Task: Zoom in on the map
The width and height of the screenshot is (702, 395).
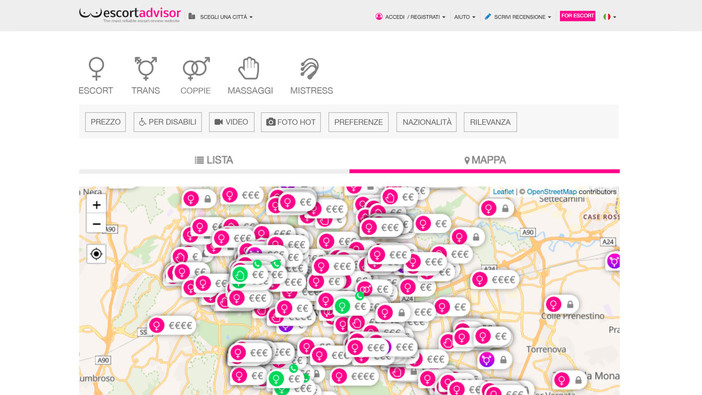Action: [96, 205]
